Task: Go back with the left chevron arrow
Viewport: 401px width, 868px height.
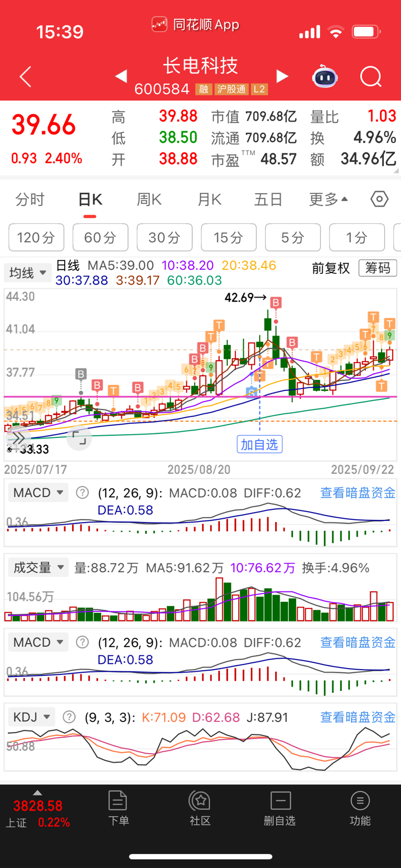Action: click(x=26, y=77)
